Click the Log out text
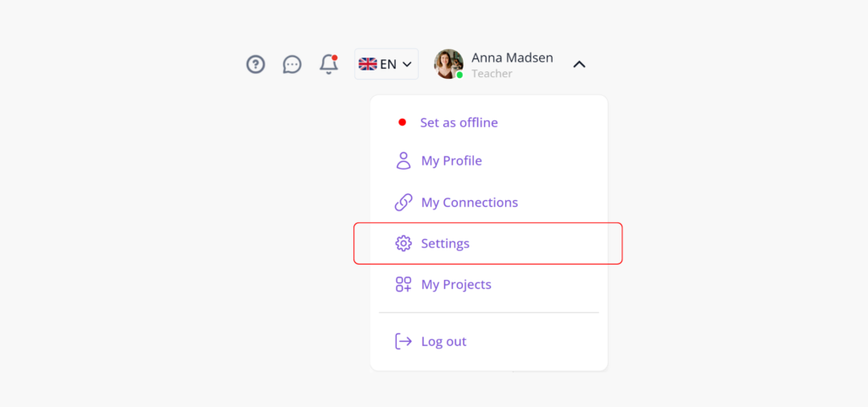The width and height of the screenshot is (868, 407). pyautogui.click(x=443, y=342)
